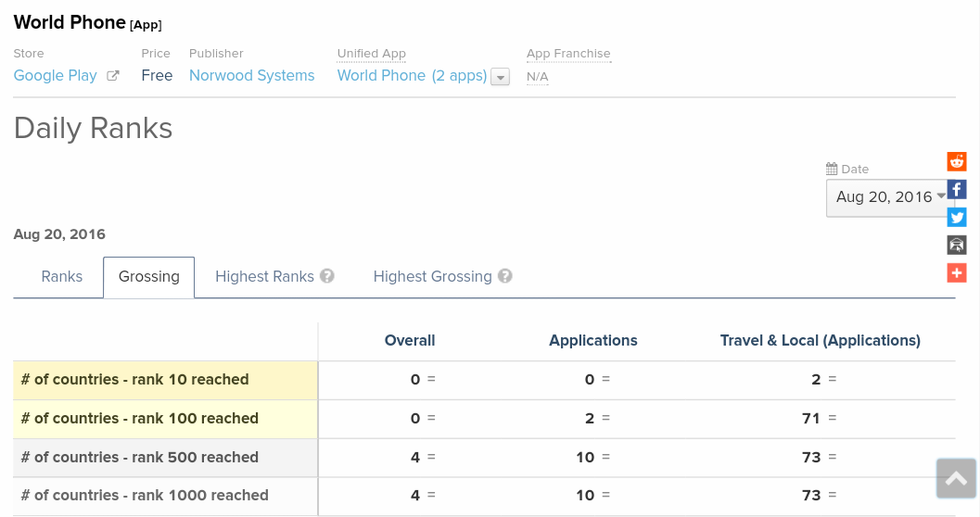Image resolution: width=980 pixels, height=517 pixels.
Task: Open more sharing options plus icon
Action: (x=957, y=273)
